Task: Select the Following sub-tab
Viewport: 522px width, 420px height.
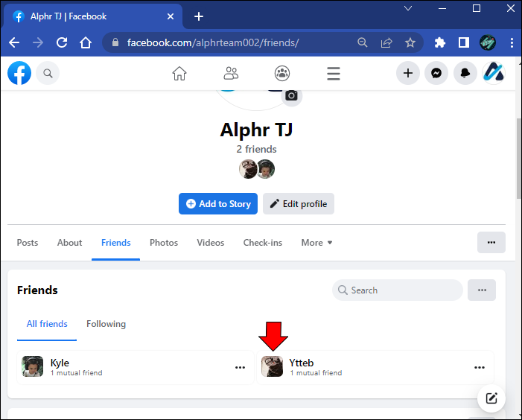Action: point(106,324)
